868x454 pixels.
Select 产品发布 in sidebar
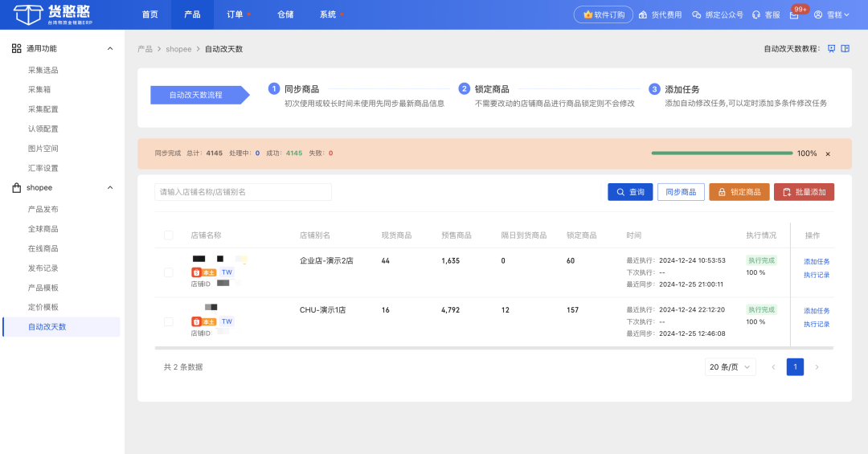(x=43, y=209)
